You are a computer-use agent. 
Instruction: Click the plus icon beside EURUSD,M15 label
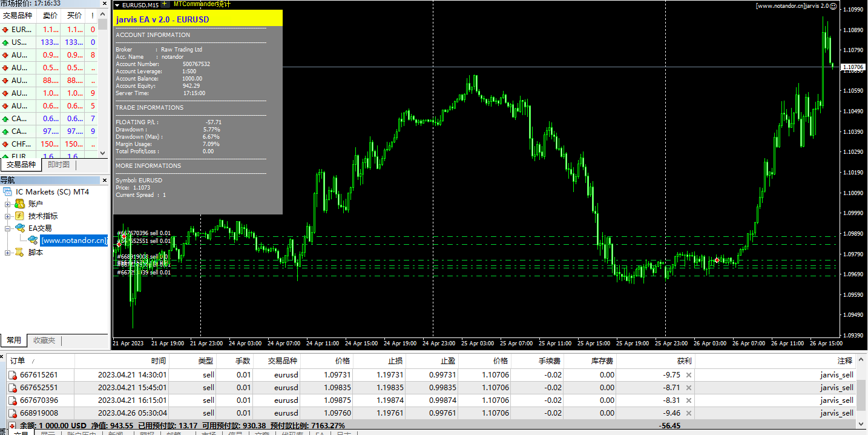pos(164,4)
